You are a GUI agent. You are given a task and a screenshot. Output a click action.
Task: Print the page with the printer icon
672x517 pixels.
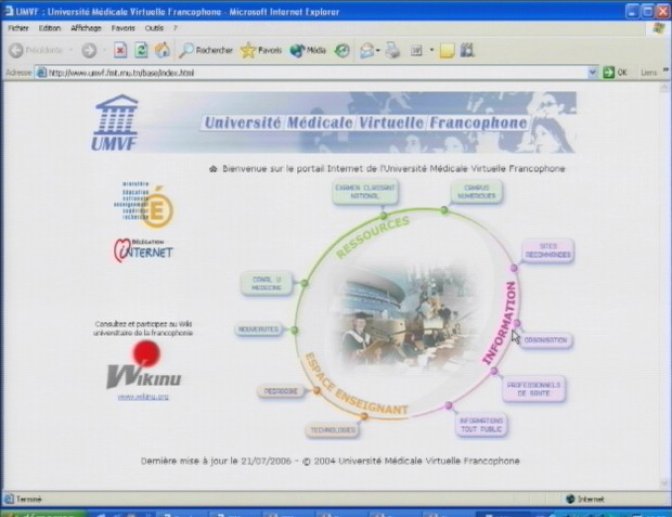[x=392, y=51]
